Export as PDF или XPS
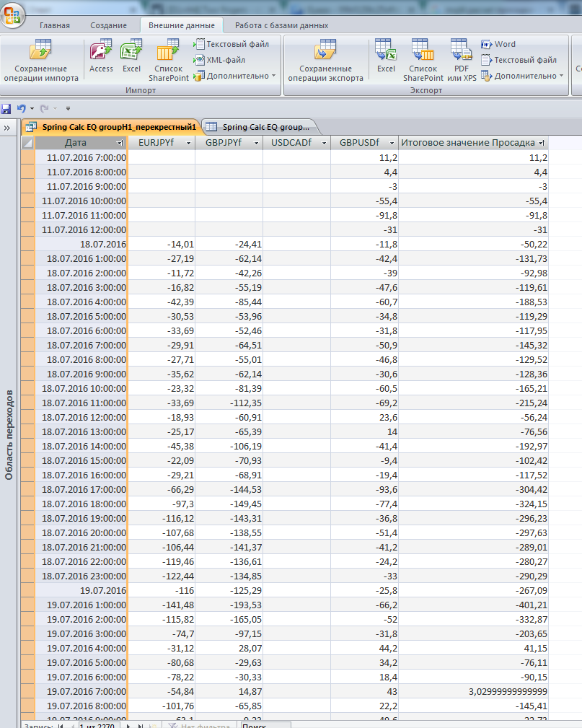This screenshot has height=728, width=582. 462,61
